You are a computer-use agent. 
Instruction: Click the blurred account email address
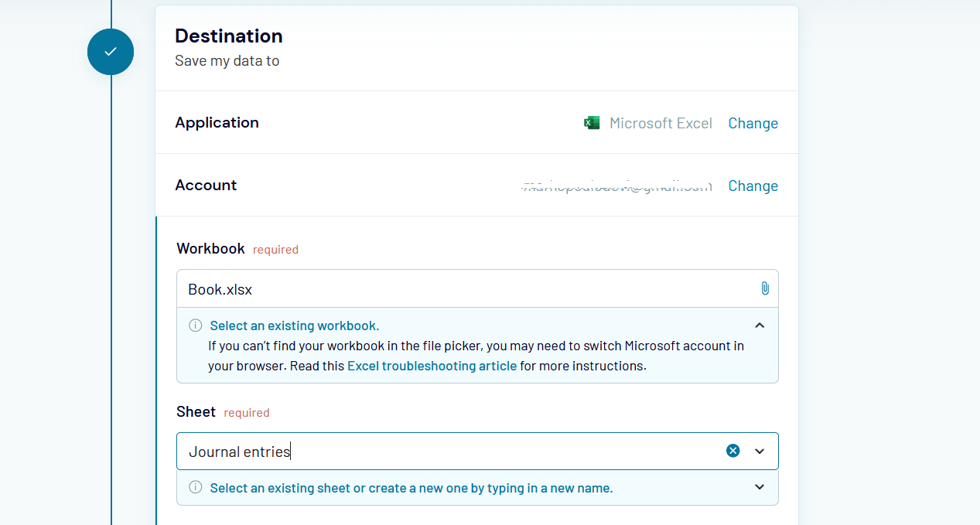click(616, 186)
